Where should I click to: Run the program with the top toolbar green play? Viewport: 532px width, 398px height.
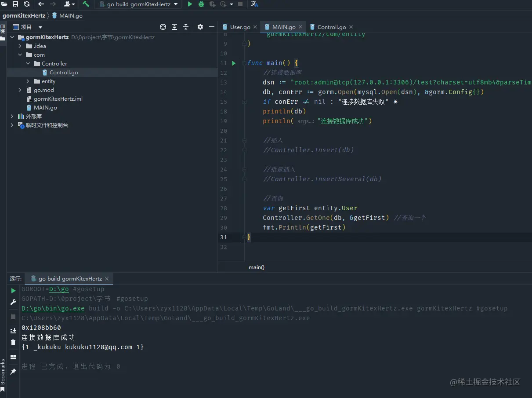pos(190,4)
